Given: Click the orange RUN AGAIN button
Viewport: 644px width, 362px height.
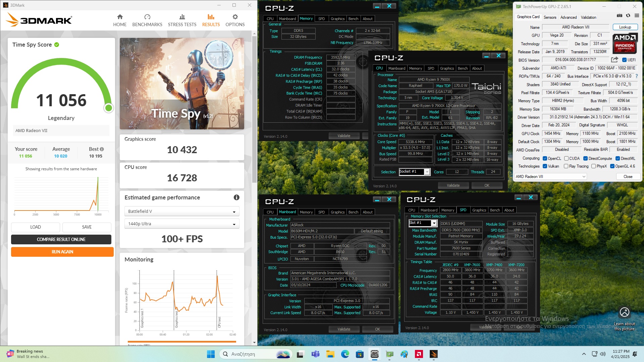Looking at the screenshot, I should 62,252.
